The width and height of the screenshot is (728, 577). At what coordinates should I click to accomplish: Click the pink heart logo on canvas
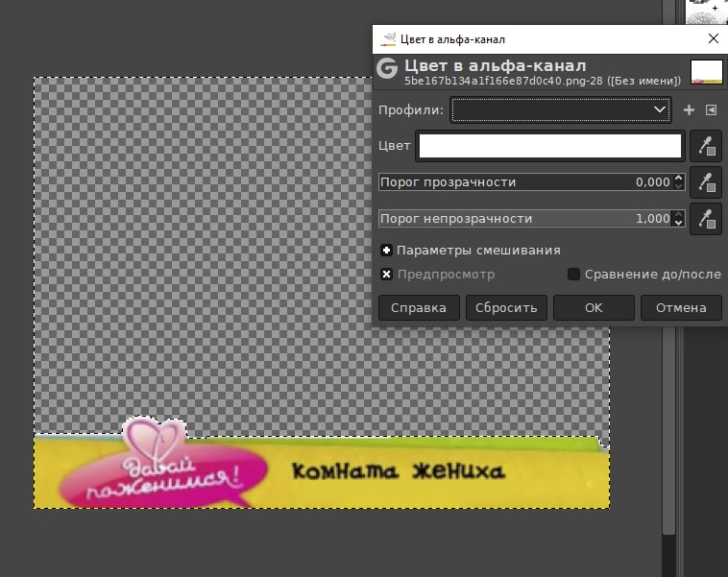(154, 440)
